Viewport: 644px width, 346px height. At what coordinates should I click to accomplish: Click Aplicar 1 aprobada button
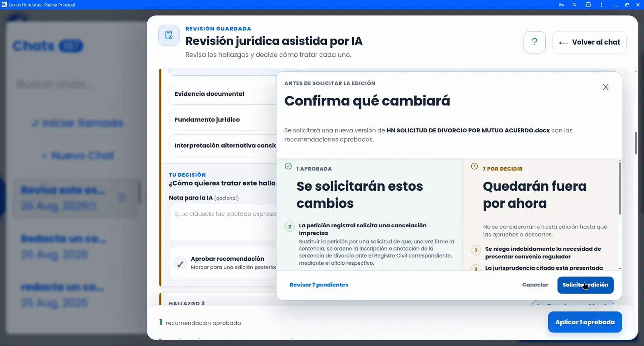click(x=585, y=322)
